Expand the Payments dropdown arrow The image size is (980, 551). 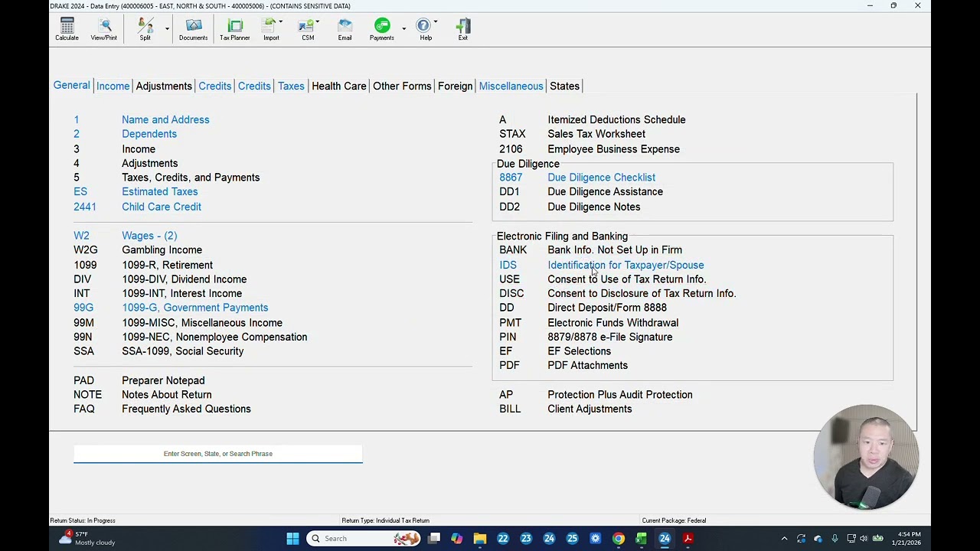click(403, 29)
